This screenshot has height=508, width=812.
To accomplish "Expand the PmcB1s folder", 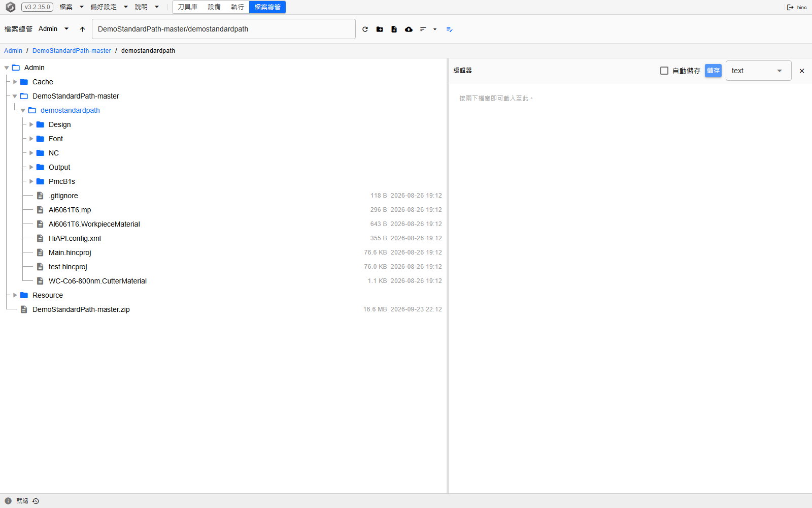I will 31,181.
